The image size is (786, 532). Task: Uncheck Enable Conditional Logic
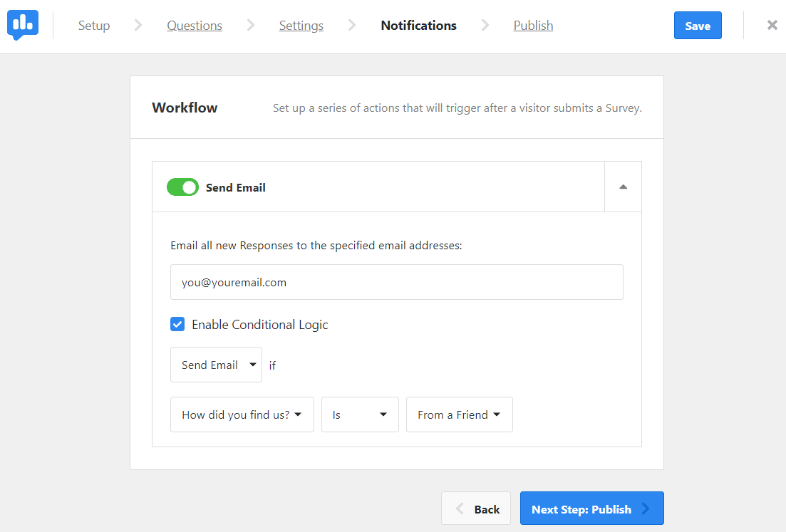coord(177,324)
